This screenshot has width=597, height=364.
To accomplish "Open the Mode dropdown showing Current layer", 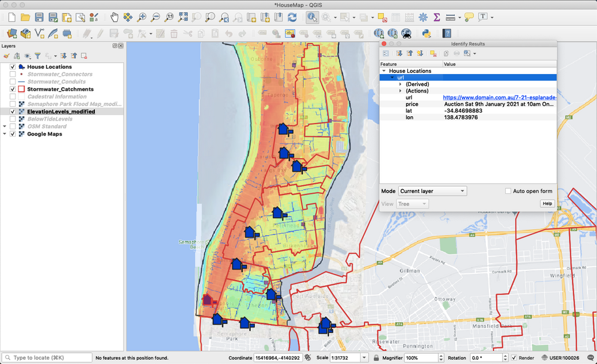I will click(432, 191).
